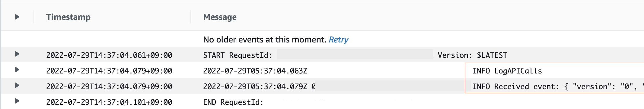This screenshot has height=109, width=644.
Task: Expand the START RequestId log row
Action: pyautogui.click(x=17, y=54)
